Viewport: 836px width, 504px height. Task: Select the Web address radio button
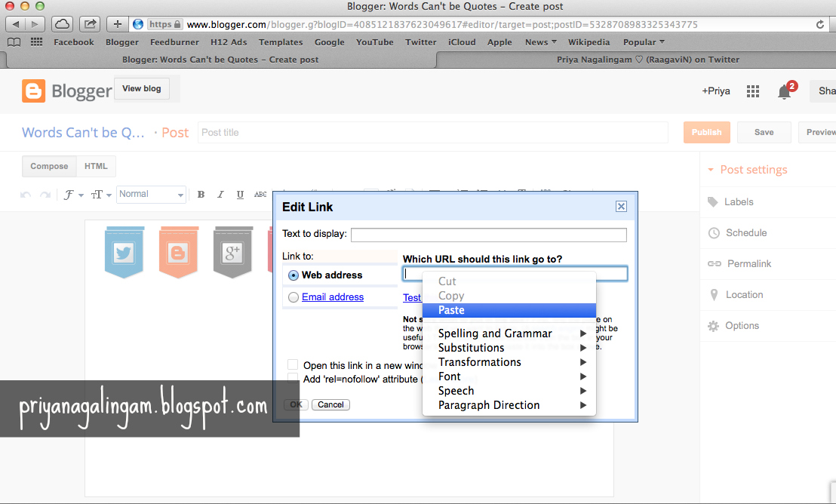[294, 275]
